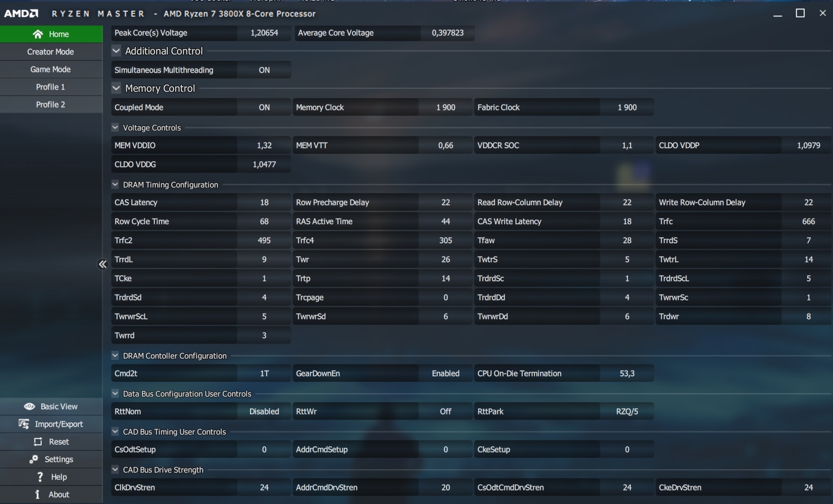Image resolution: width=833 pixels, height=504 pixels.
Task: Click the Settings gears icon
Action: [x=34, y=460]
